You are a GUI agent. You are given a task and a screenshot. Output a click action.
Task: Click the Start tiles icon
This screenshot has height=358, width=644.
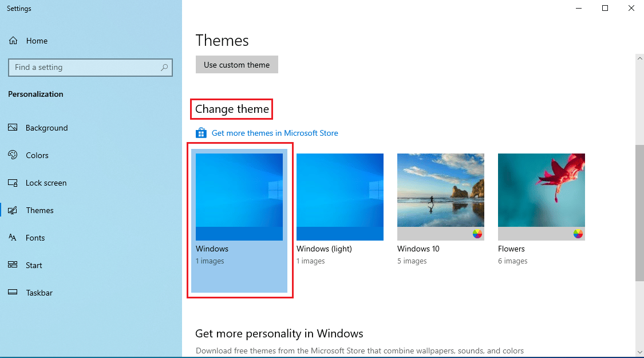(x=13, y=265)
